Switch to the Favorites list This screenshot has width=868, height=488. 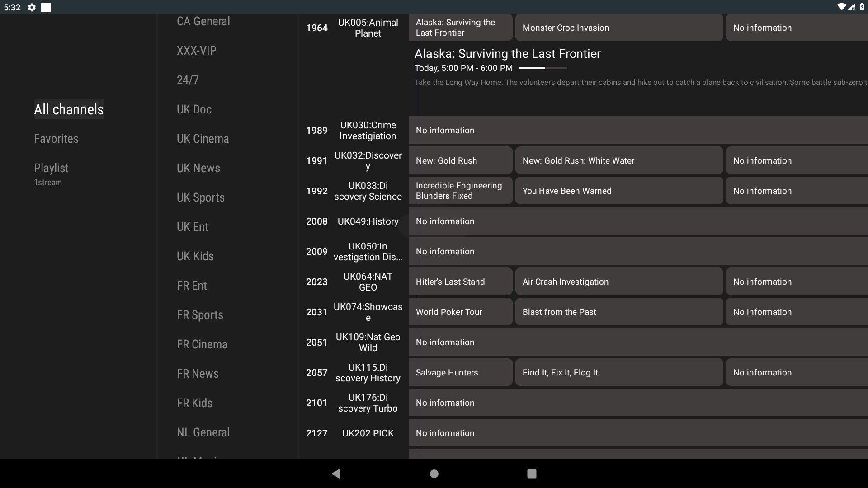coord(56,138)
